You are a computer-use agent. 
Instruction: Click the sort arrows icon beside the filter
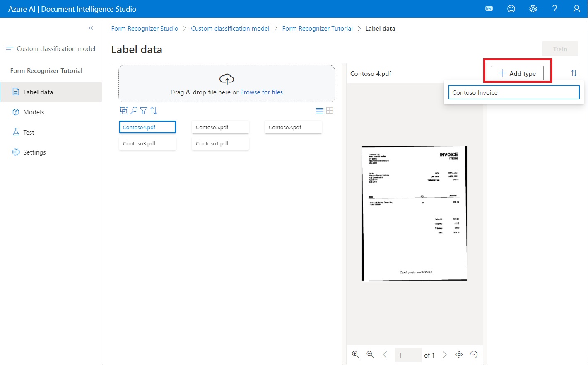[154, 111]
